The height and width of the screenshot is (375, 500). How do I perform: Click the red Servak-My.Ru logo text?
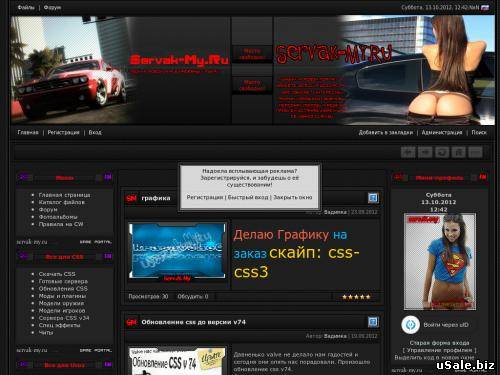[x=179, y=60]
